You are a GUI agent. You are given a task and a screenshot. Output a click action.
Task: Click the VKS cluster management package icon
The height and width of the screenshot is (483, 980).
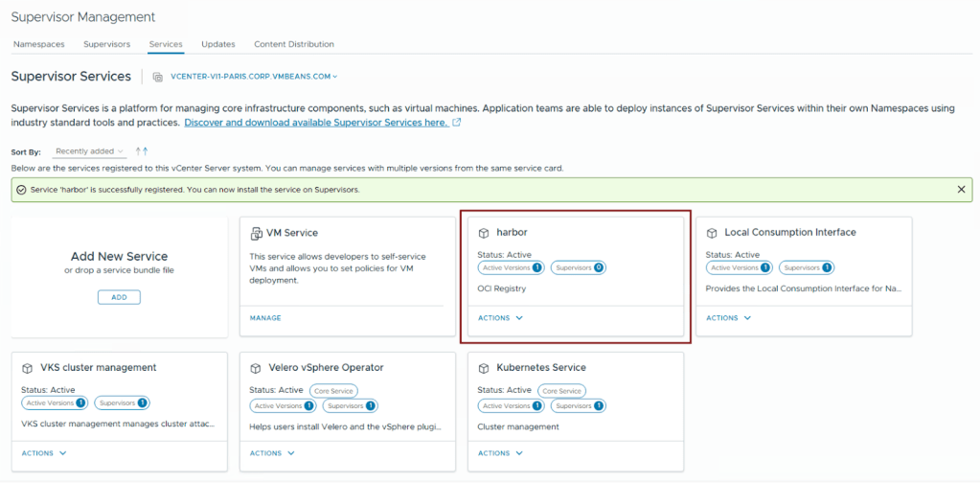pos(28,368)
